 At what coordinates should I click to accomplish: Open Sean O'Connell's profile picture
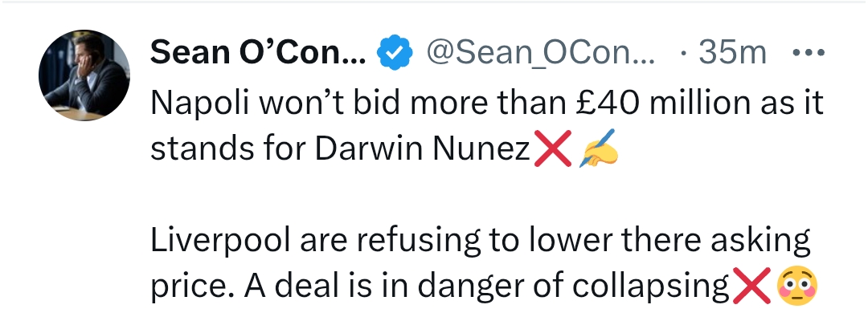point(84,76)
